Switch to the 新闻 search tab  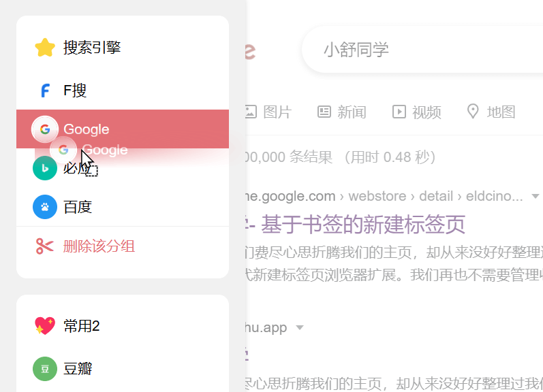pyautogui.click(x=342, y=112)
